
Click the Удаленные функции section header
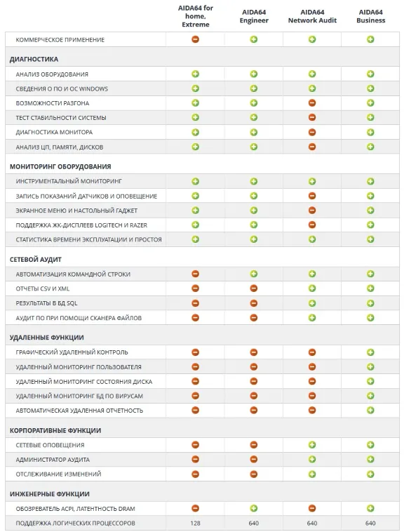(47, 338)
